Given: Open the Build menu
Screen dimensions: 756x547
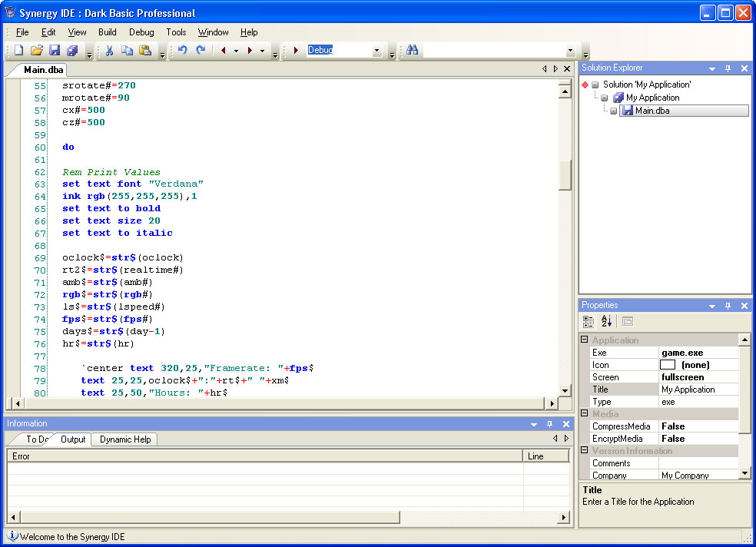Looking at the screenshot, I should click(x=108, y=32).
